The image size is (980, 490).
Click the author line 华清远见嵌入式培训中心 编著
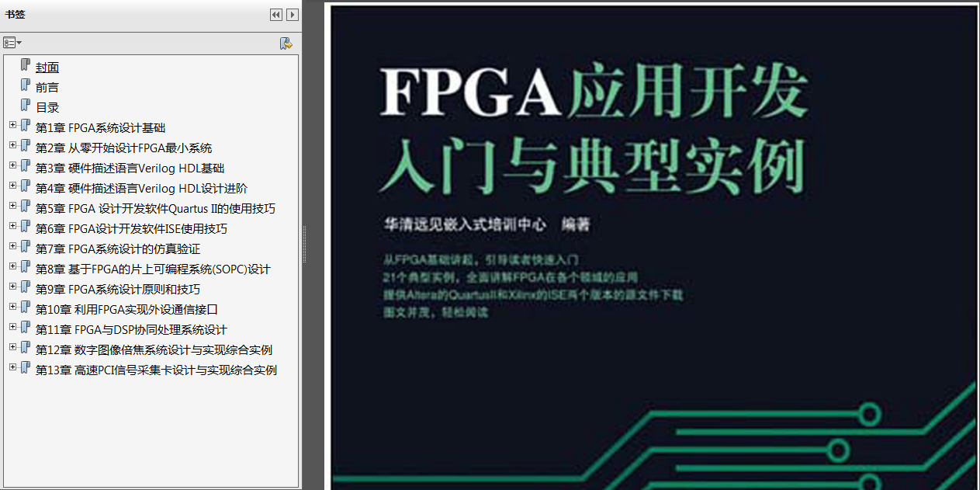click(487, 225)
